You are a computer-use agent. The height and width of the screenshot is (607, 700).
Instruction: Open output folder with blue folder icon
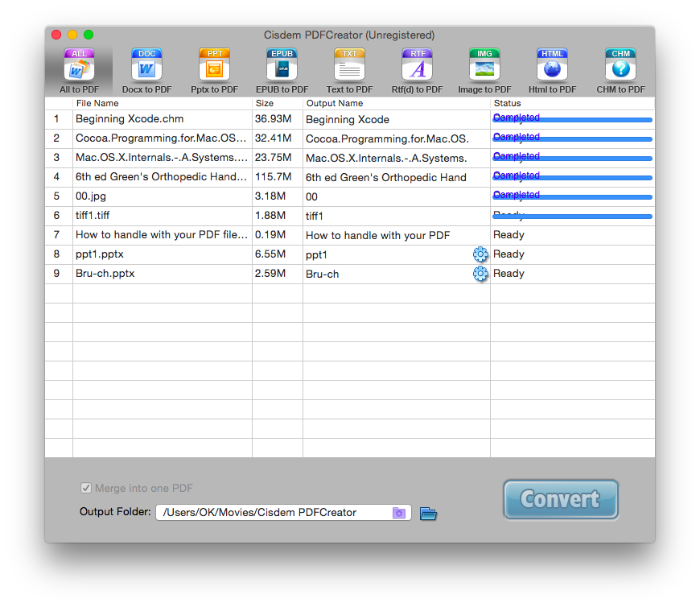428,514
